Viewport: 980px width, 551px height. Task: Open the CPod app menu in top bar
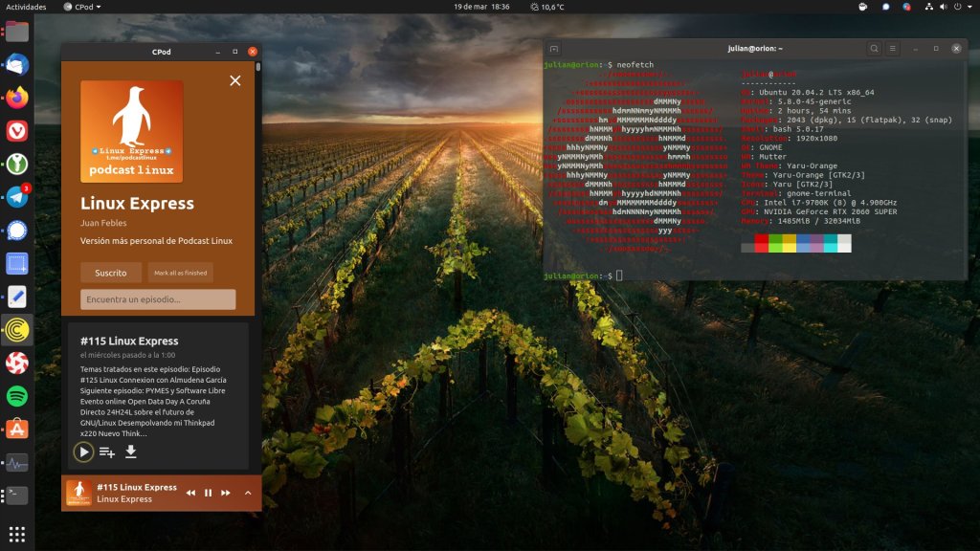pyautogui.click(x=81, y=7)
